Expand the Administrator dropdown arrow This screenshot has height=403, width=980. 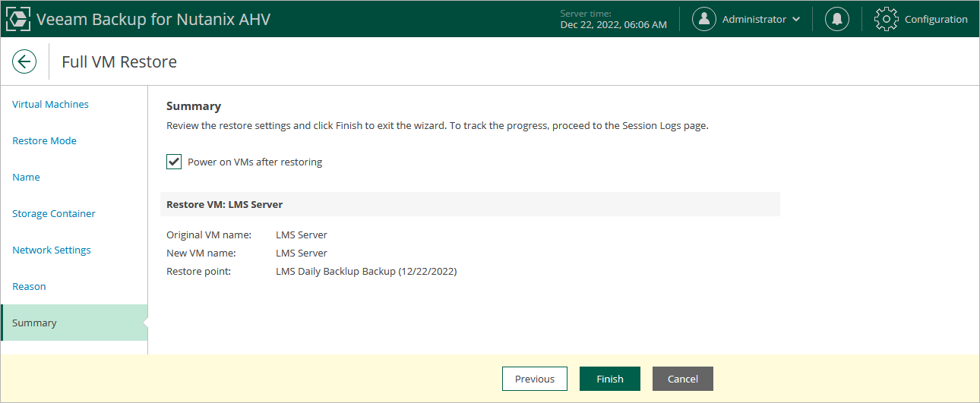[796, 20]
